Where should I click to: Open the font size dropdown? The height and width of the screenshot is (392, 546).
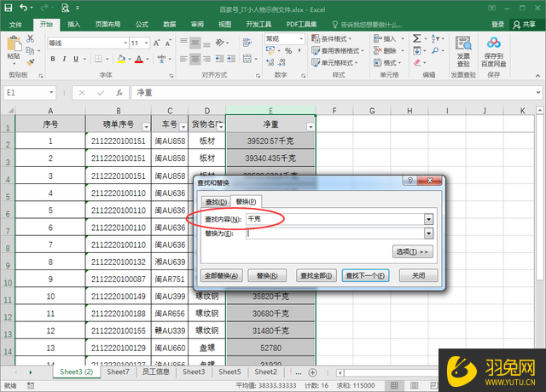(x=146, y=43)
